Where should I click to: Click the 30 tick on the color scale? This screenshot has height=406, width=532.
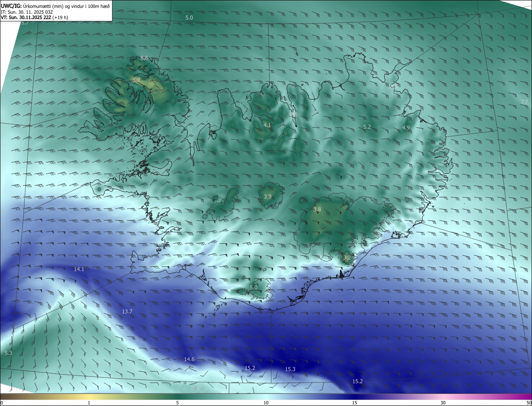click(443, 403)
